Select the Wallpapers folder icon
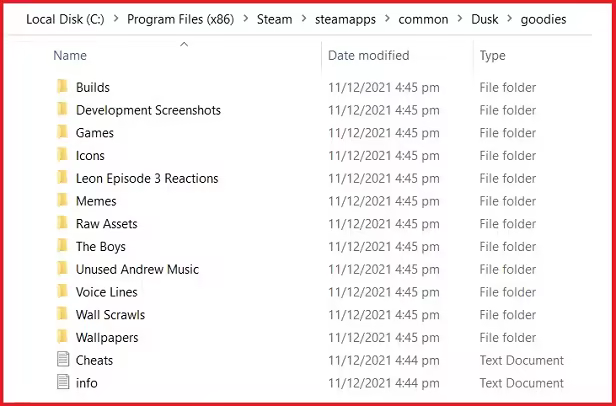This screenshot has height=406, width=616. [62, 338]
